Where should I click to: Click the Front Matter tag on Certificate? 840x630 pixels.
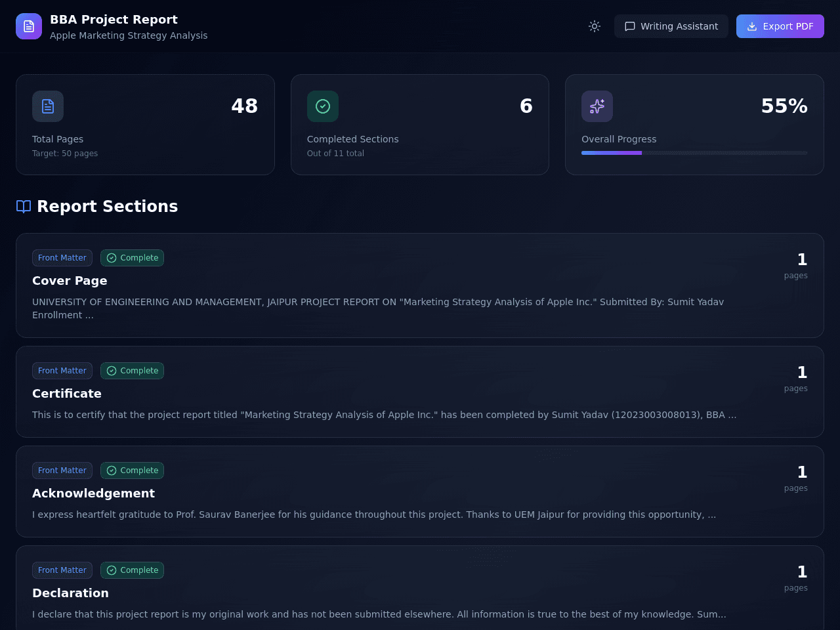(62, 371)
